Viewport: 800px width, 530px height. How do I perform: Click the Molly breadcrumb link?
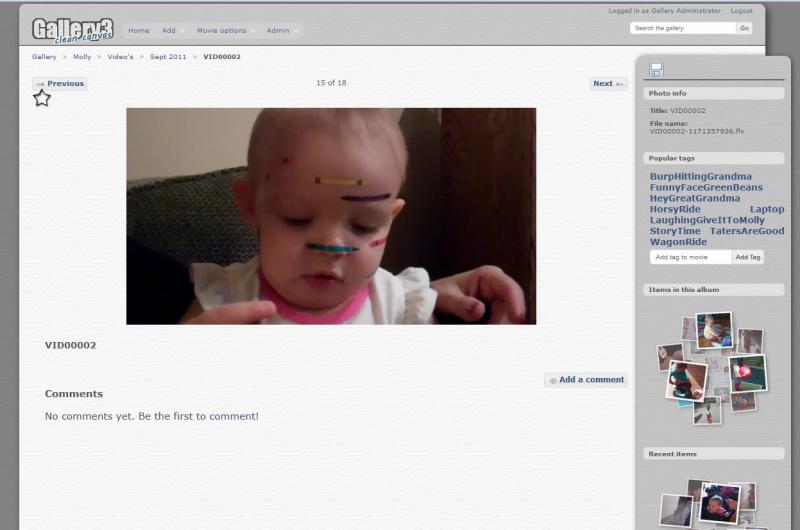point(82,57)
